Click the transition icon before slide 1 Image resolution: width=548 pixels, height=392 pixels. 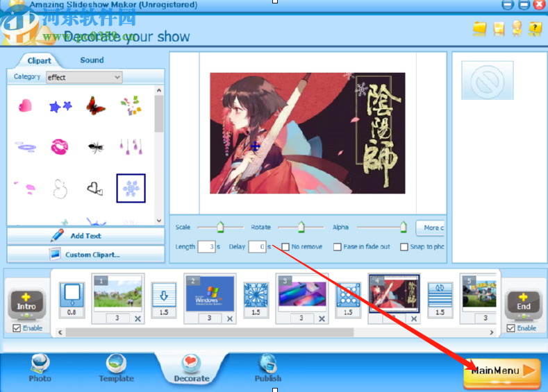(x=72, y=295)
